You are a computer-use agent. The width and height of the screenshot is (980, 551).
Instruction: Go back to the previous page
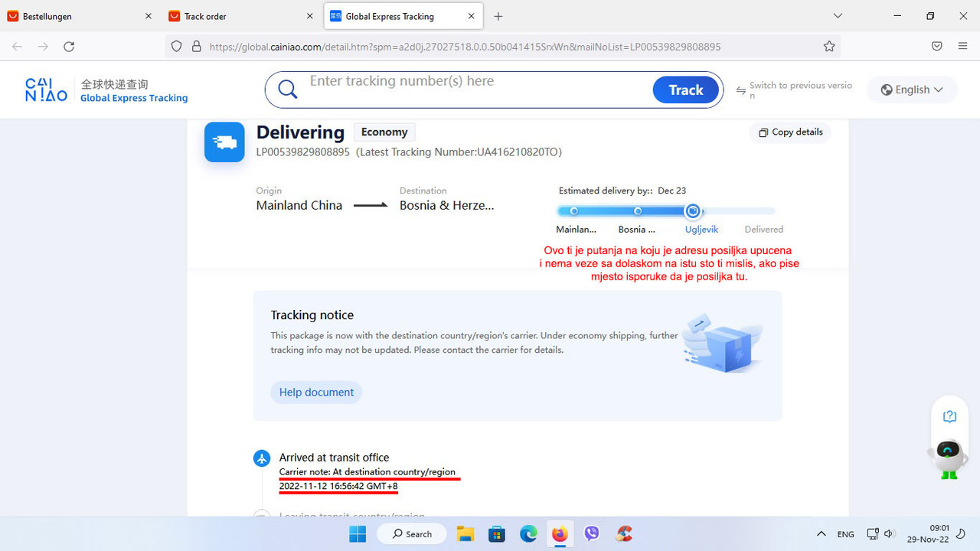pyautogui.click(x=18, y=47)
